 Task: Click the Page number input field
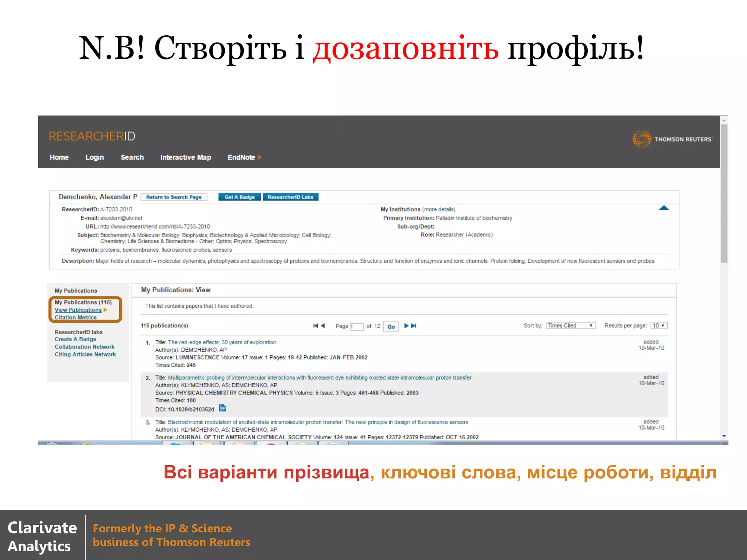pyautogui.click(x=357, y=327)
